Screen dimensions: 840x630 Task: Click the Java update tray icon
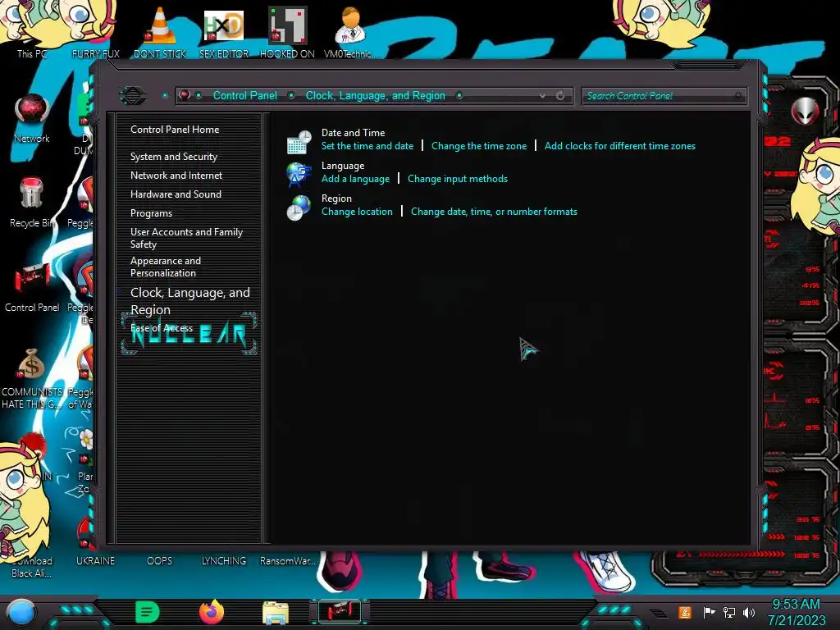[685, 612]
